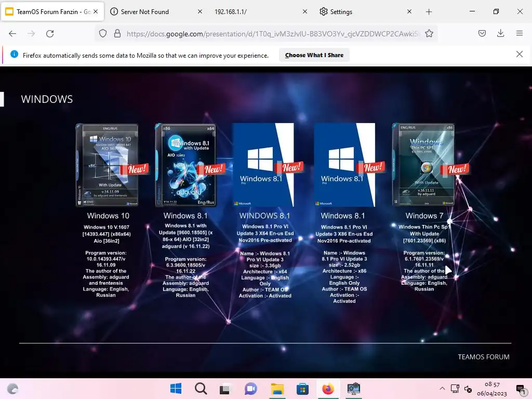Screen dimensions: 532x399
Task: Click the Firefox taskbar icon
Action: tap(328, 389)
